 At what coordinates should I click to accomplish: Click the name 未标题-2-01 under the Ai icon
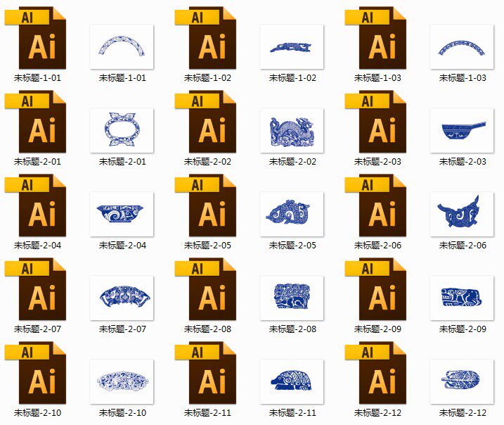click(37, 162)
